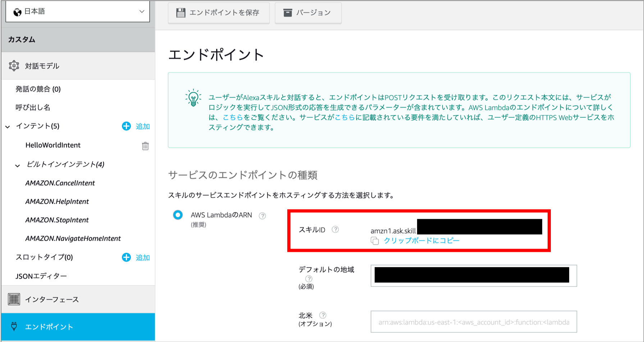
Task: Click the バージョン button
Action: point(308,13)
